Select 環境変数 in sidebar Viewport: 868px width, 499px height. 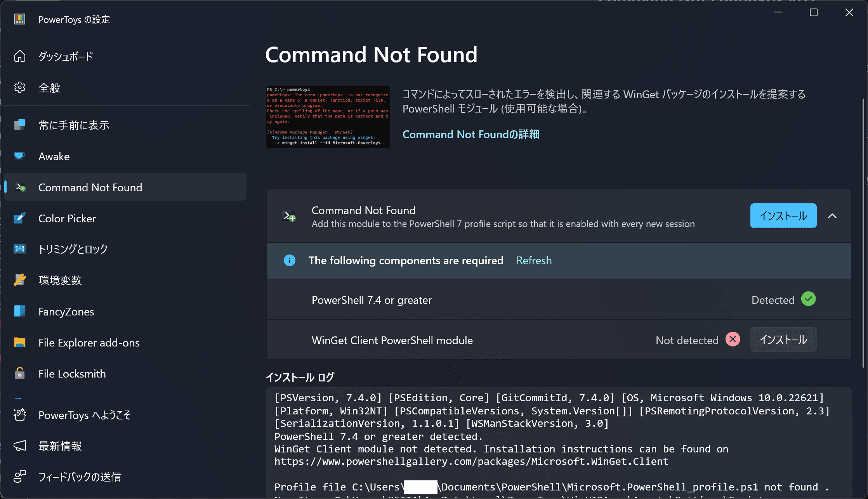tap(125, 280)
